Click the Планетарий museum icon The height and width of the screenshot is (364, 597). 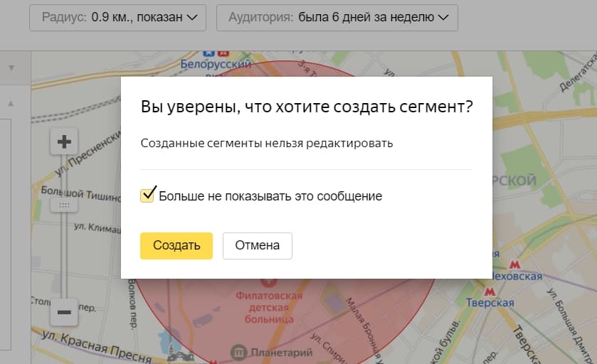238,352
